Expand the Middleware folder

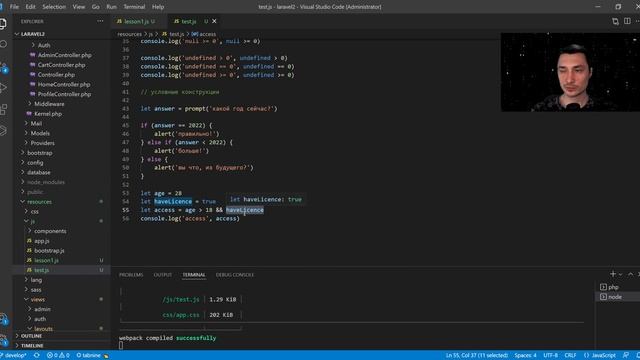49,104
